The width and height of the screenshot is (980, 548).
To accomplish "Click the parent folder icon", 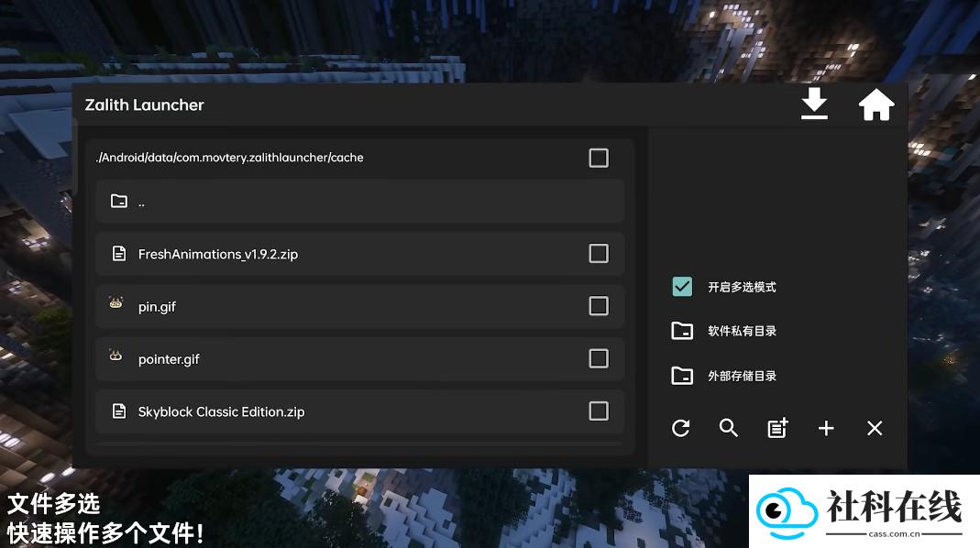I will pyautogui.click(x=119, y=201).
